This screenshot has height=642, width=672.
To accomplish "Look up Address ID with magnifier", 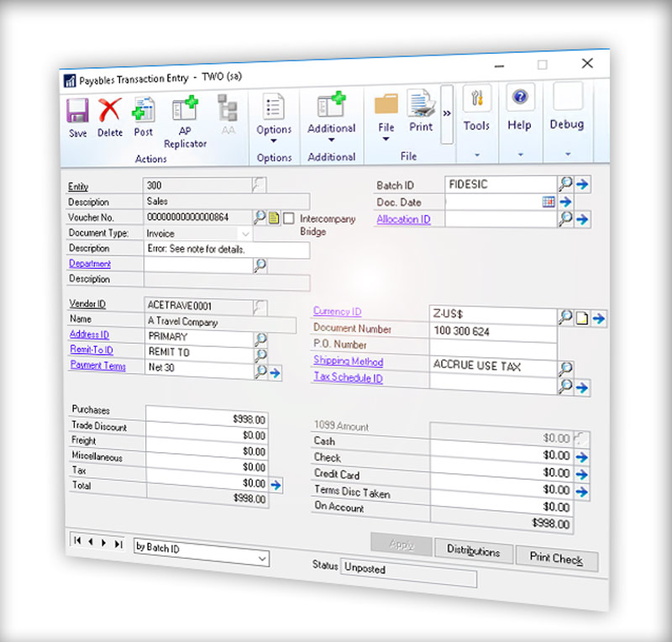I will 260,339.
